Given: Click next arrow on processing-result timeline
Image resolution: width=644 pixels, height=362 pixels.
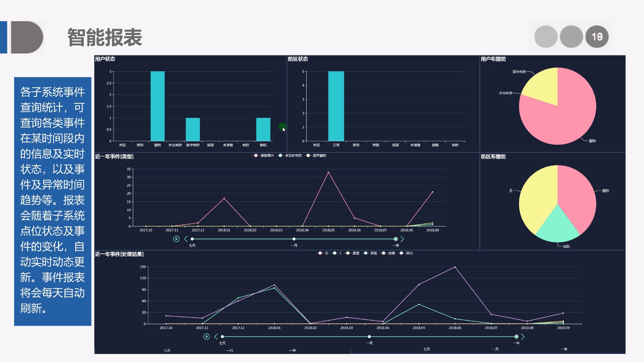Looking at the screenshot, I should 522,337.
